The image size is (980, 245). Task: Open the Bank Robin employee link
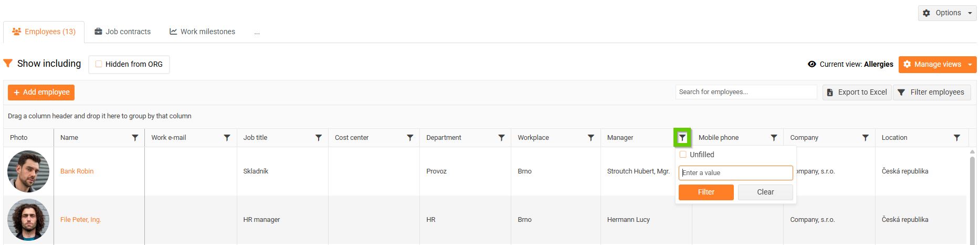[77, 171]
